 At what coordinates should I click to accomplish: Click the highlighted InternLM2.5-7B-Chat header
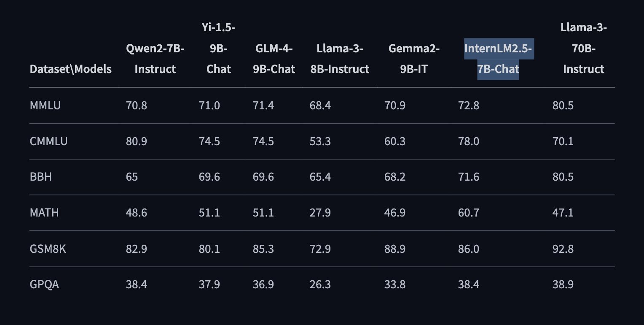pos(498,59)
